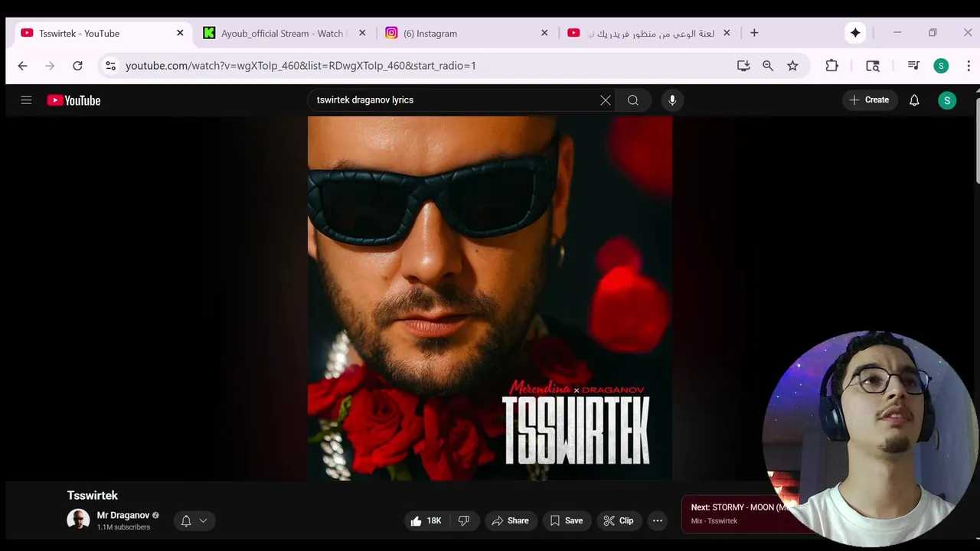Open YouTube account avatar menu
Viewport: 980px width, 551px height.
[947, 100]
